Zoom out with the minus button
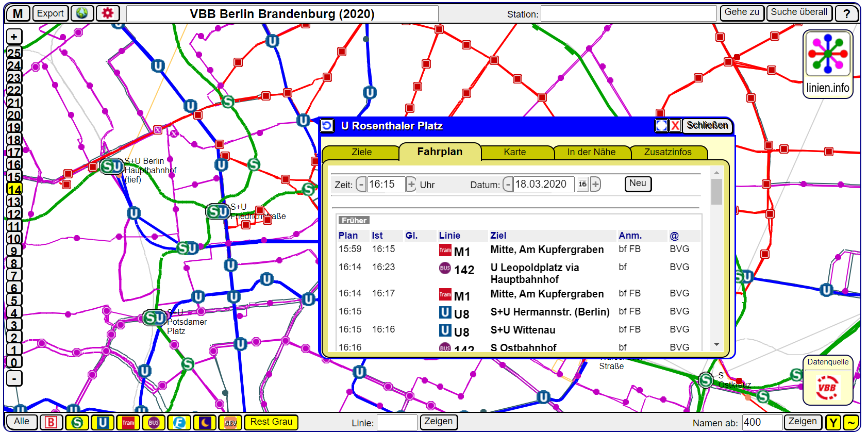 [14, 379]
